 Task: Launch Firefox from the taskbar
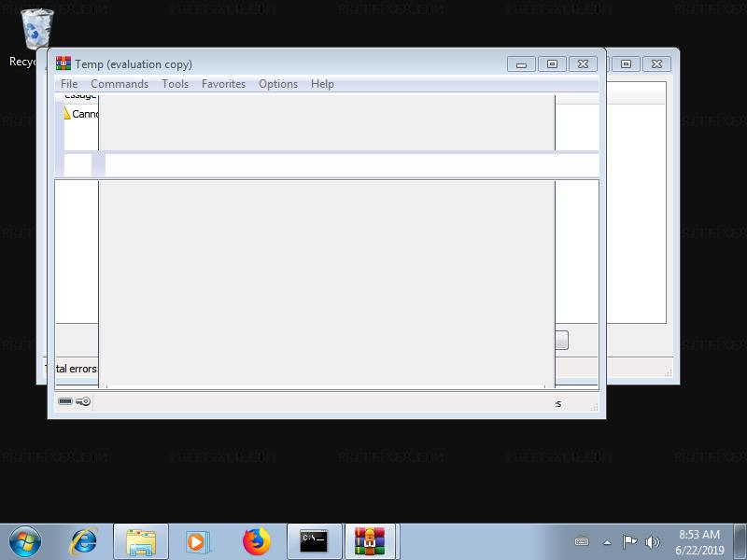pos(256,542)
